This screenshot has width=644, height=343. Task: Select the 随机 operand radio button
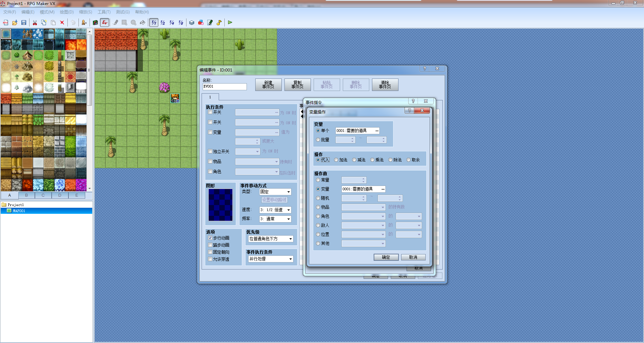(318, 198)
